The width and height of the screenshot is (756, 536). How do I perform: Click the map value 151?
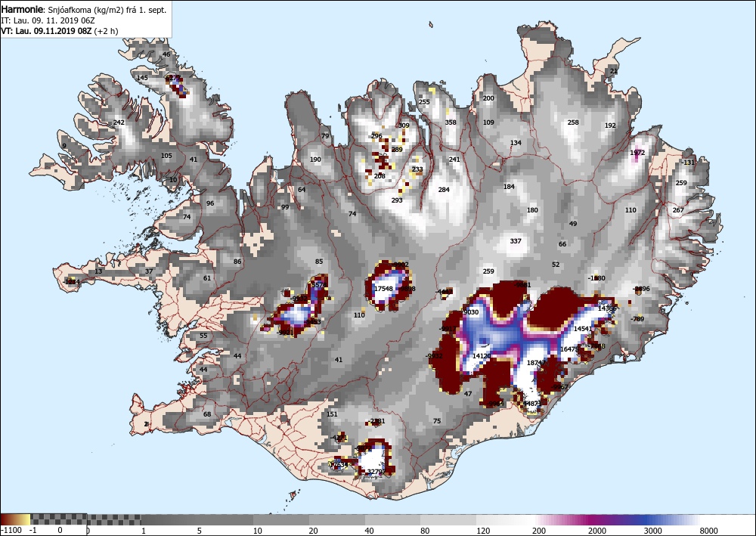pyautogui.click(x=332, y=414)
